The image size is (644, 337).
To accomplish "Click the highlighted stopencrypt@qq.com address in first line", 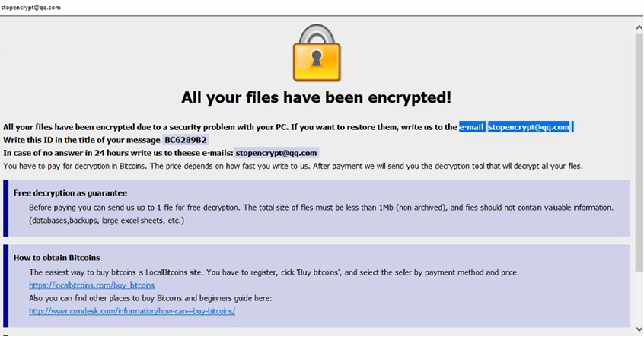I will (529, 127).
